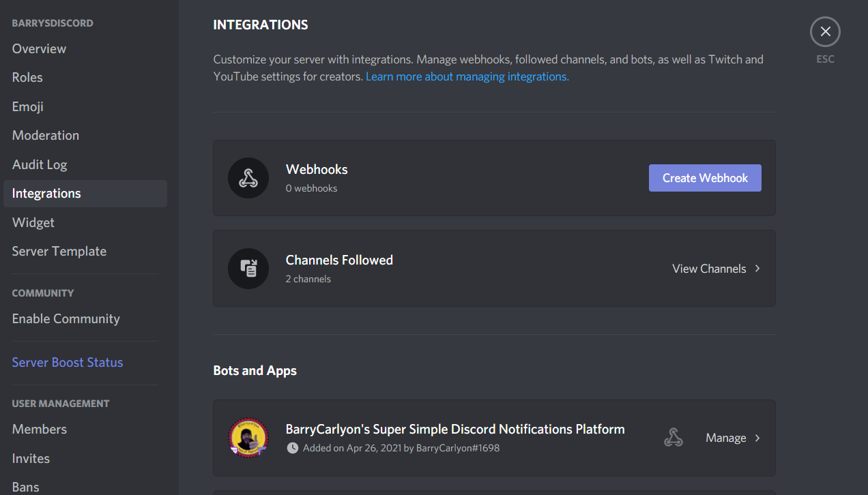This screenshot has width=868, height=495.
Task: Click the INTEGRATIONS page heading
Action: 261,25
